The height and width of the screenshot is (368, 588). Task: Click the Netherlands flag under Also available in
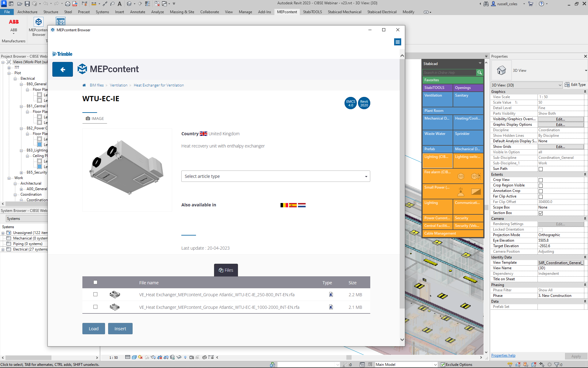click(302, 205)
